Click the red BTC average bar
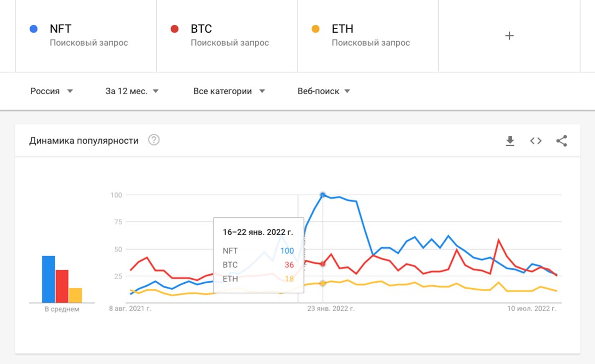This screenshot has width=595, height=364. pyautogui.click(x=62, y=286)
